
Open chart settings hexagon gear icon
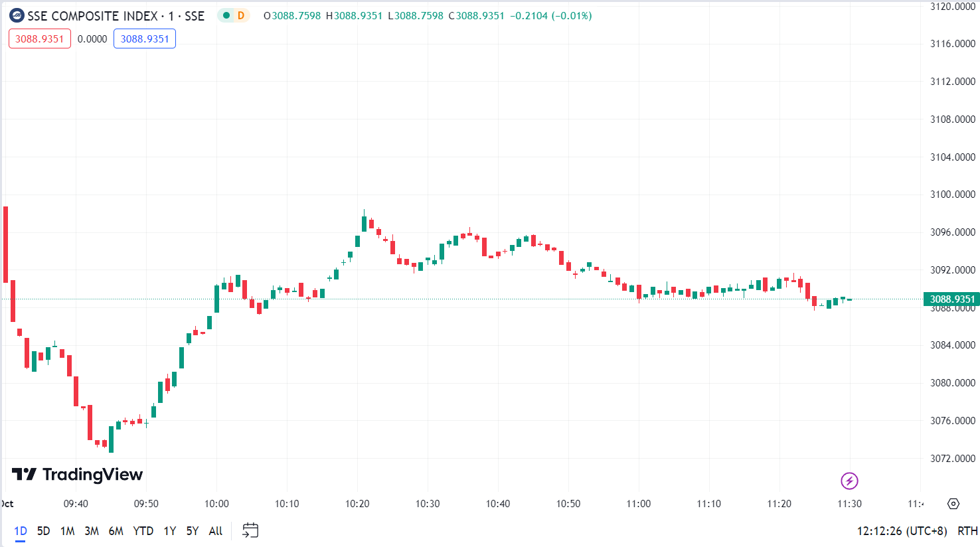coord(953,504)
